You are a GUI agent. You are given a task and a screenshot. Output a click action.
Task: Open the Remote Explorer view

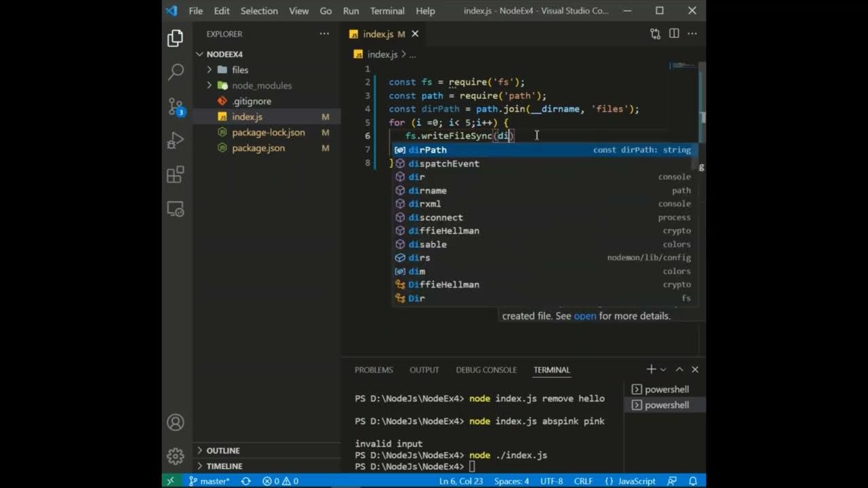coord(176,209)
